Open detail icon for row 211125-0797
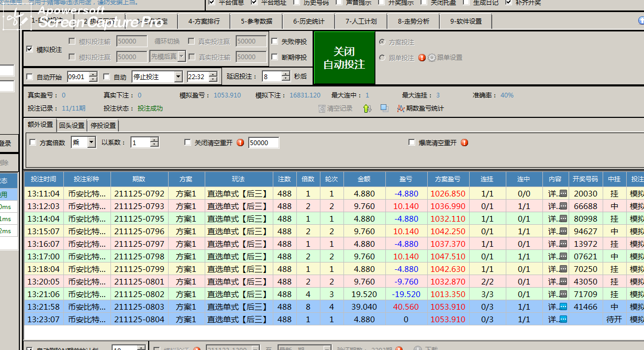Image resolution: width=644 pixels, height=350 pixels. [563, 244]
